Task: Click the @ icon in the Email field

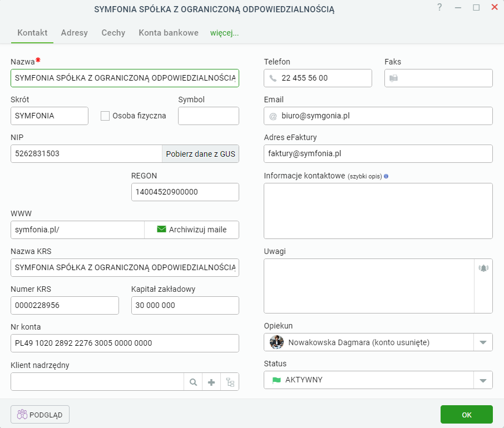Action: (x=273, y=116)
